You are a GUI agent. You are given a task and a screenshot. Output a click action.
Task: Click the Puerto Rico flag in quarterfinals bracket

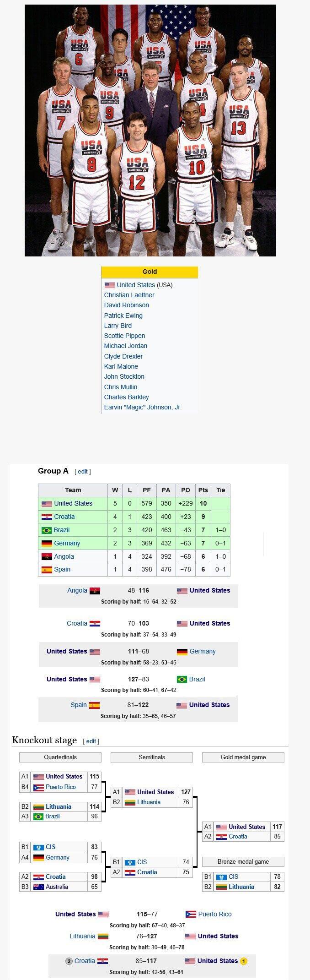[38, 787]
